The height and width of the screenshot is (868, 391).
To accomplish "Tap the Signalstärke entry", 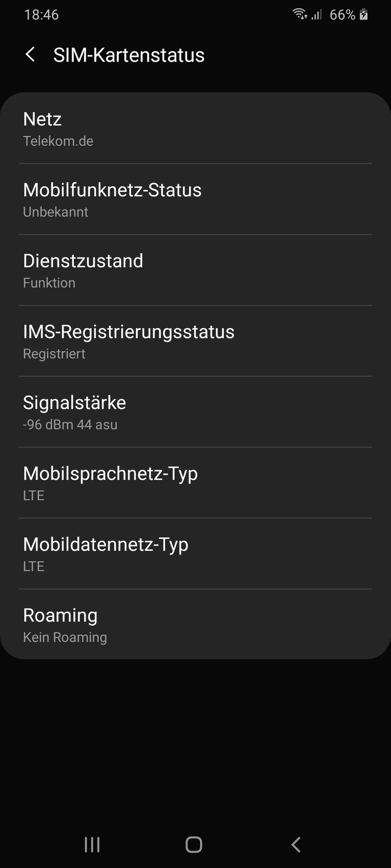I will pos(195,412).
